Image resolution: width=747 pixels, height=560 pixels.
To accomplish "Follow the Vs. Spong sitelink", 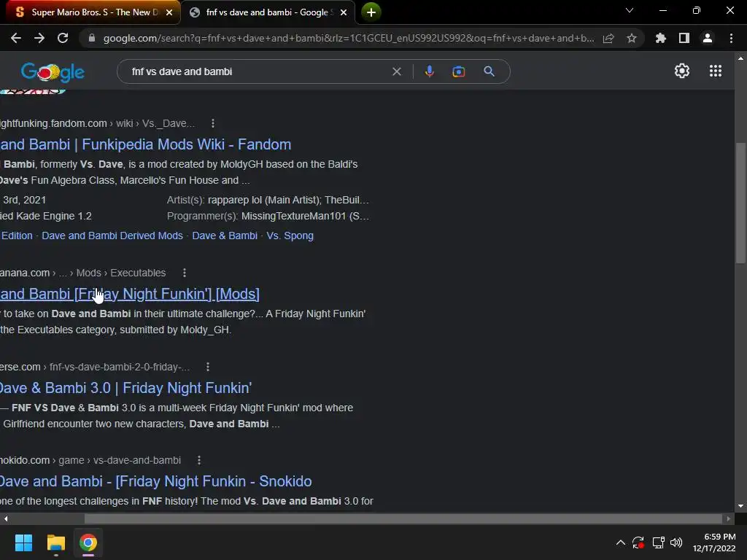I will [290, 236].
